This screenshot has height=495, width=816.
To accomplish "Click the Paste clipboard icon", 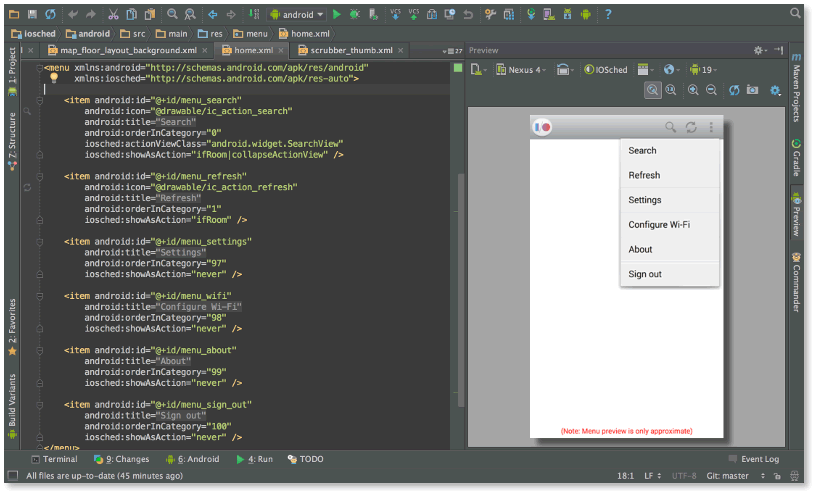I will coord(150,15).
